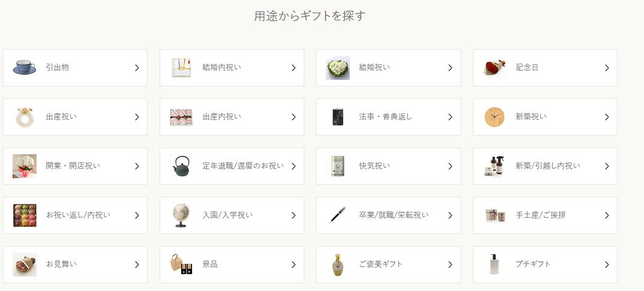Click the arrow next to プチギフト
This screenshot has width=644, height=291.
pos(607,265)
